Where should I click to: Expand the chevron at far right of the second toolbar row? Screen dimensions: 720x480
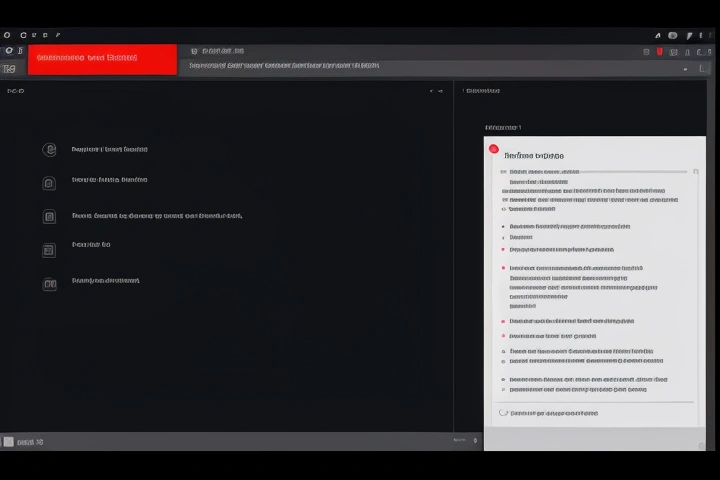click(x=686, y=68)
